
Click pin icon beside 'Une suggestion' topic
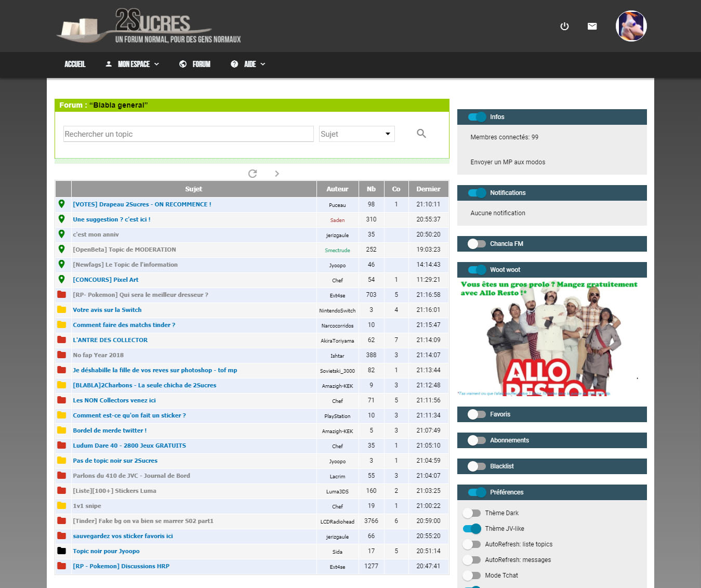point(61,219)
